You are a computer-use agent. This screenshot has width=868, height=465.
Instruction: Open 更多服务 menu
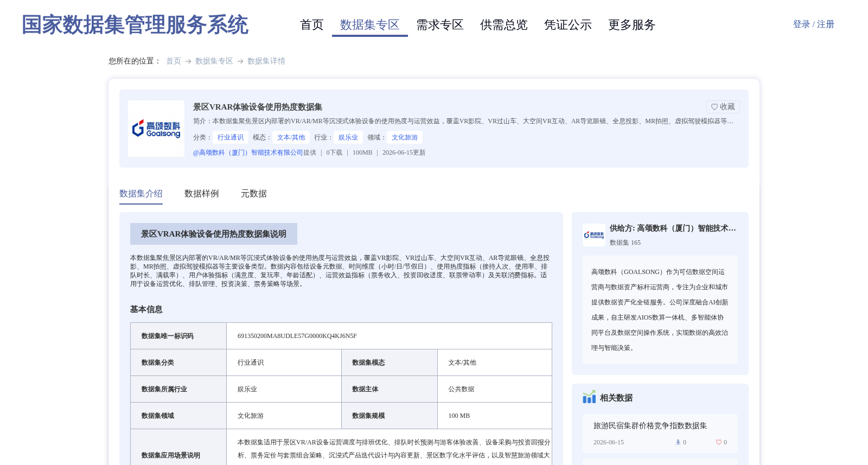632,25
